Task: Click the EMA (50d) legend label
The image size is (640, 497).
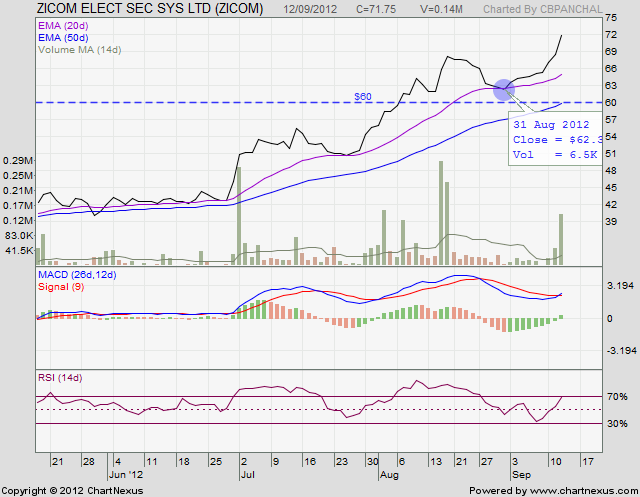Action: click(x=63, y=38)
